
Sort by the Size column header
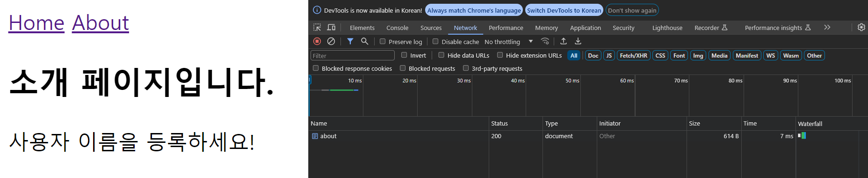tap(714, 124)
